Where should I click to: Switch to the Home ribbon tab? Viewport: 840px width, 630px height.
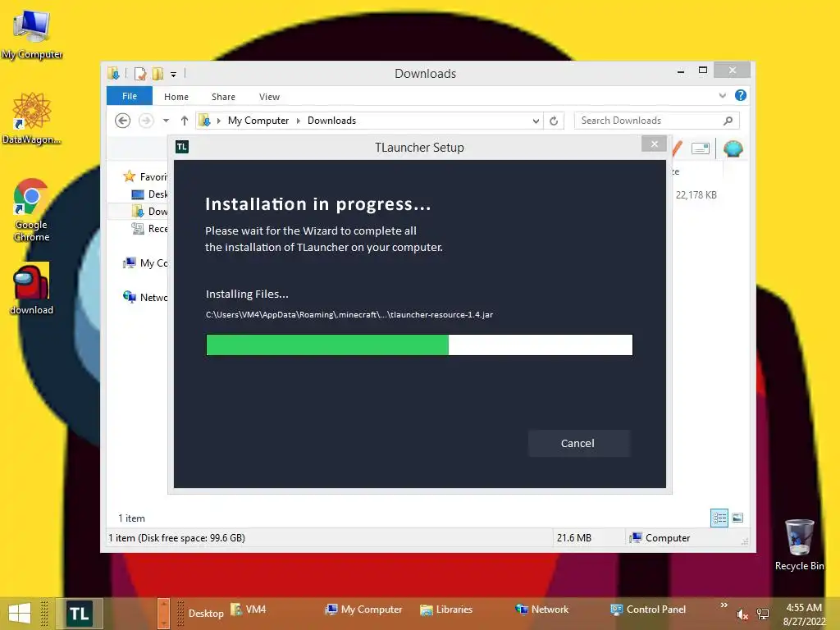coord(176,97)
